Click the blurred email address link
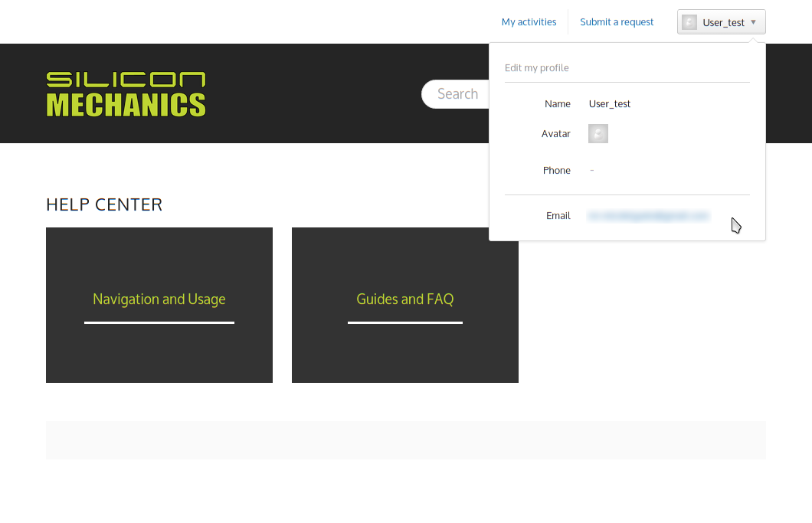 648,216
